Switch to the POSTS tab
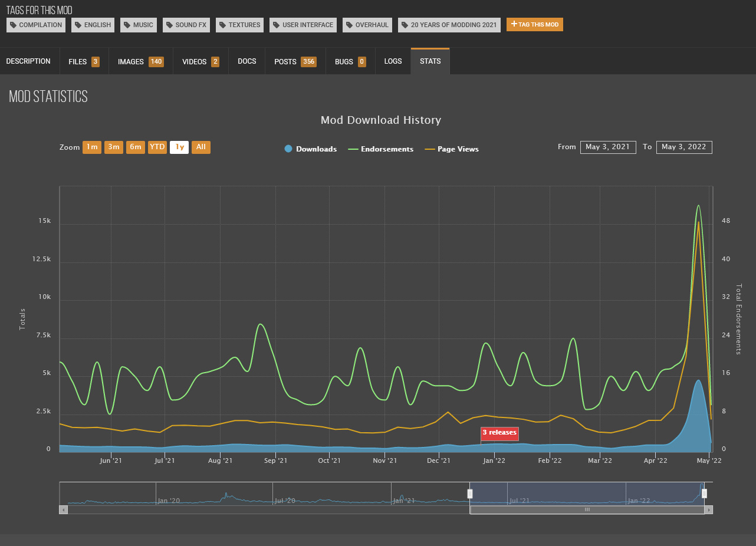The height and width of the screenshot is (546, 756). tap(295, 61)
